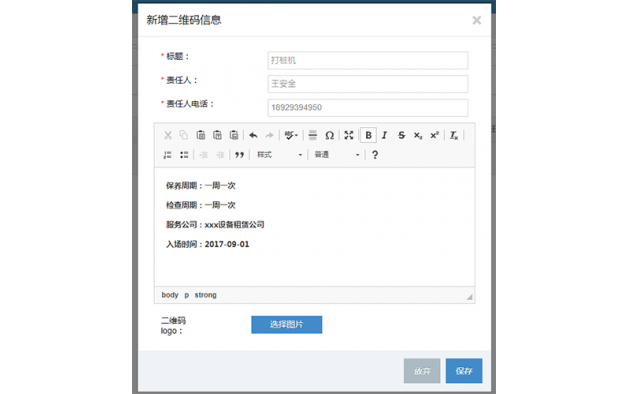This screenshot has height=394, width=630.
Task: Click Paste as plain text icon
Action: pyautogui.click(x=217, y=135)
